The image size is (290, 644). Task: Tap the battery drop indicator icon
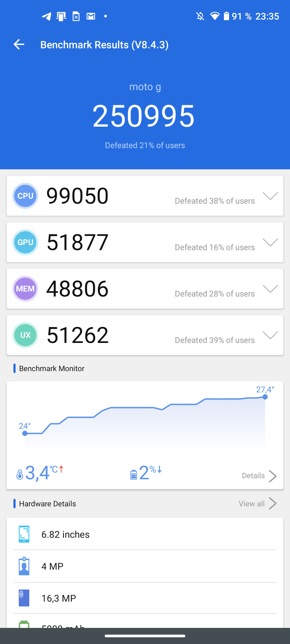pyautogui.click(x=133, y=474)
